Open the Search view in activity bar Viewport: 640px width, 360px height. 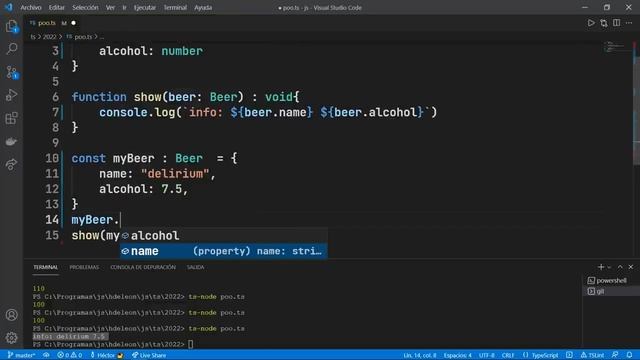click(11, 49)
